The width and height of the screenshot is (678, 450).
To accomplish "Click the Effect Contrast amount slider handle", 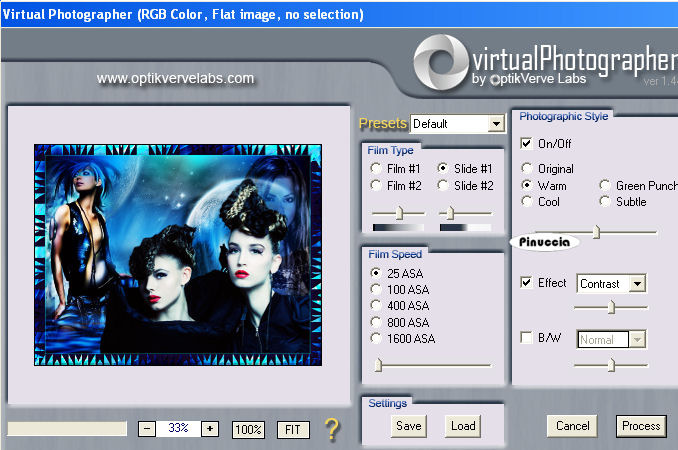I will 611,307.
